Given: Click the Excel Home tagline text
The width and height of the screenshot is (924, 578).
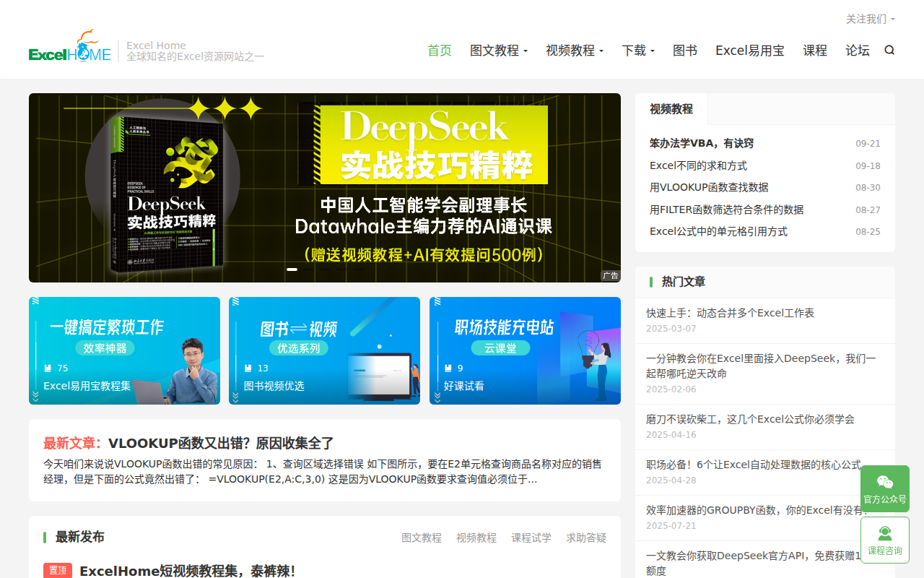Looking at the screenshot, I should pyautogui.click(x=195, y=51).
